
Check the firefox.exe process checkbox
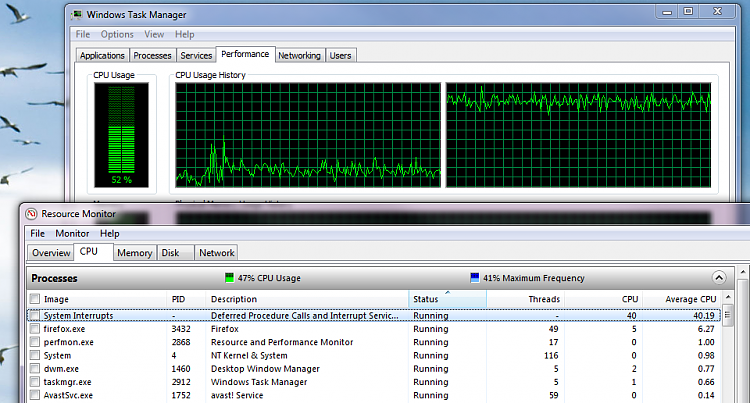click(35, 329)
